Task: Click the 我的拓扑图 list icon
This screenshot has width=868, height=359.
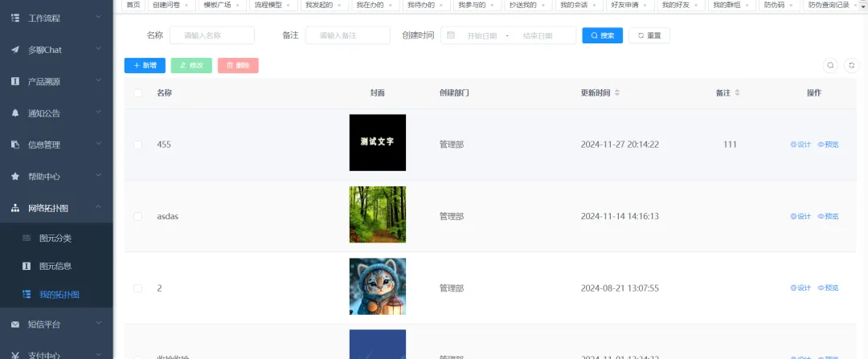Action: [26, 294]
